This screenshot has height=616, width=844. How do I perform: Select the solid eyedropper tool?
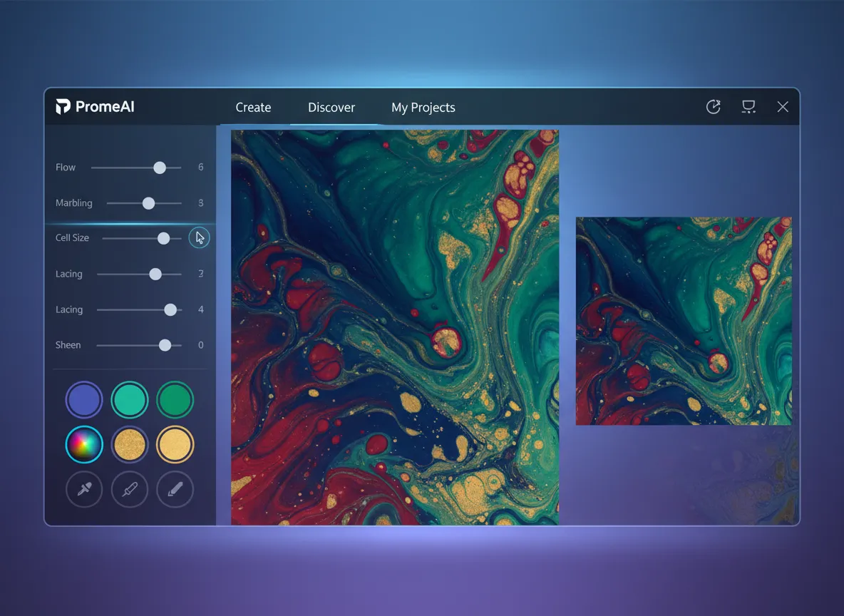click(84, 490)
